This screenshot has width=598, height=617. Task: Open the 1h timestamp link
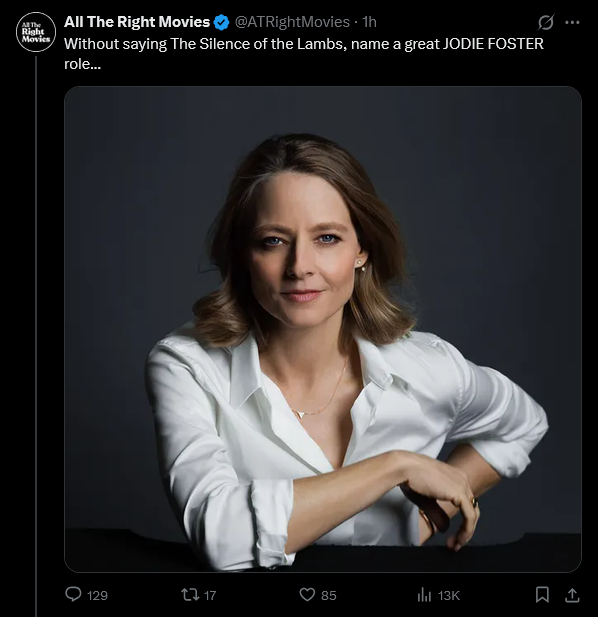coord(369,22)
